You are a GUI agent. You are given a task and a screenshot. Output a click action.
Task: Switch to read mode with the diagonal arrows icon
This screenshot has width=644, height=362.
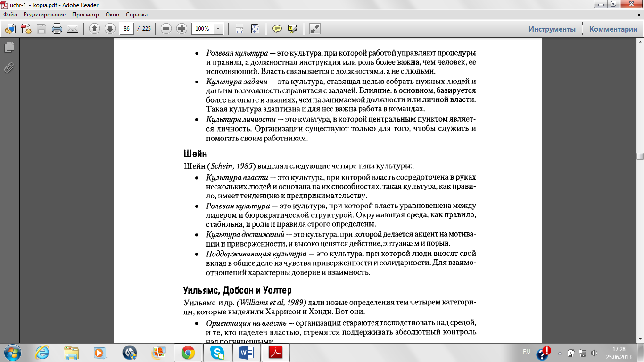point(315,29)
